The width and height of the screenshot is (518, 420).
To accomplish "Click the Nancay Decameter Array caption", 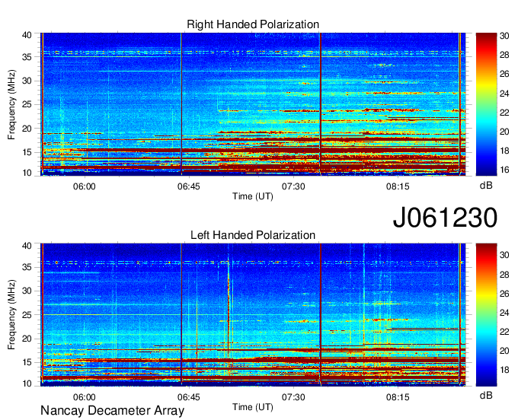I will click(112, 411).
